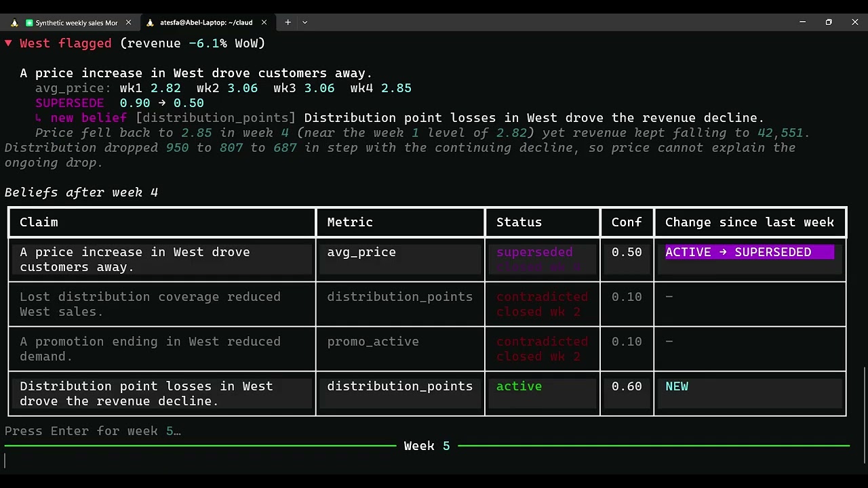Click the red triangle beside West flagged
Viewport: 868px width, 488px height.
click(x=8, y=43)
